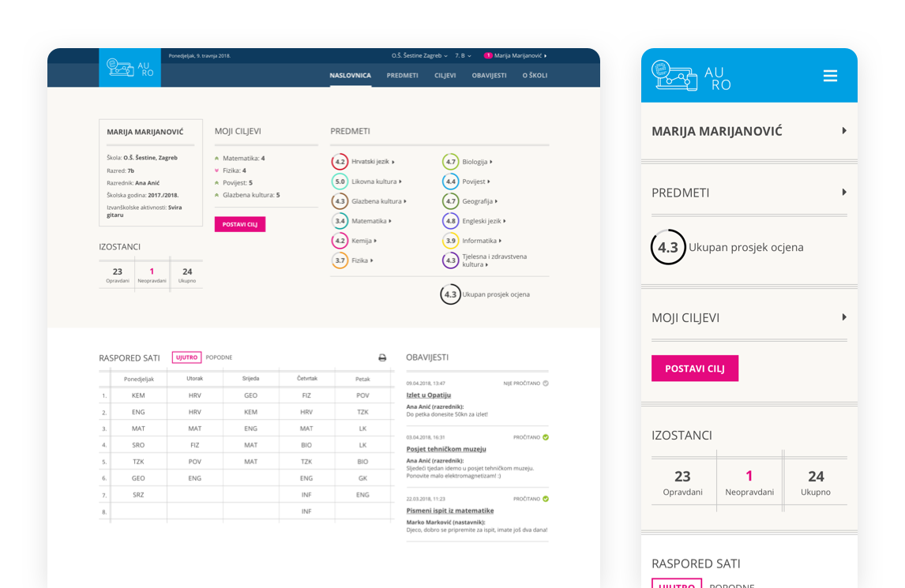
Task: Click the printer icon above the schedule
Action: 382,358
